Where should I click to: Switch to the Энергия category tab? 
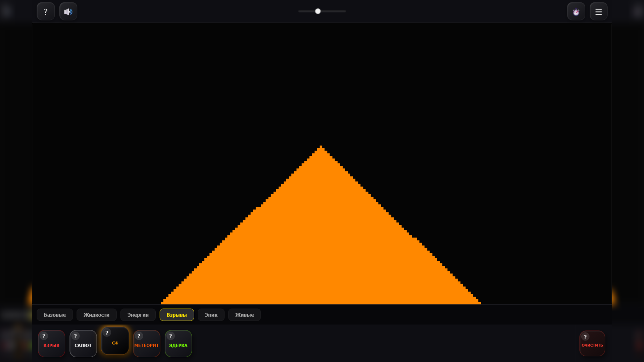tap(138, 315)
